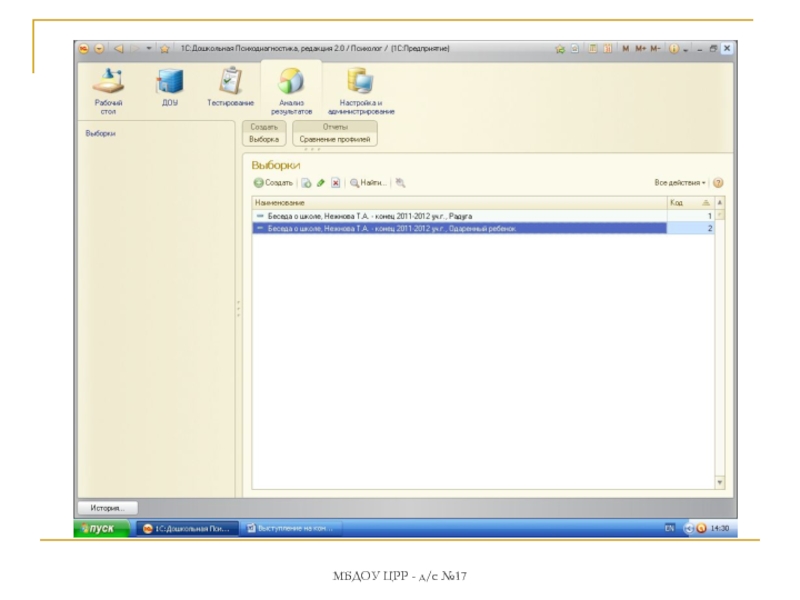Click the EN language indicator
This screenshot has width=800, height=600.
coord(669,529)
